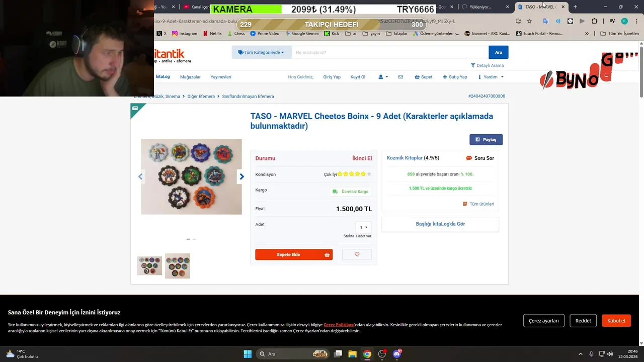Viewport: 644px width, 362px height.
Task: Open Google Gemini bookmark
Action: click(301, 34)
